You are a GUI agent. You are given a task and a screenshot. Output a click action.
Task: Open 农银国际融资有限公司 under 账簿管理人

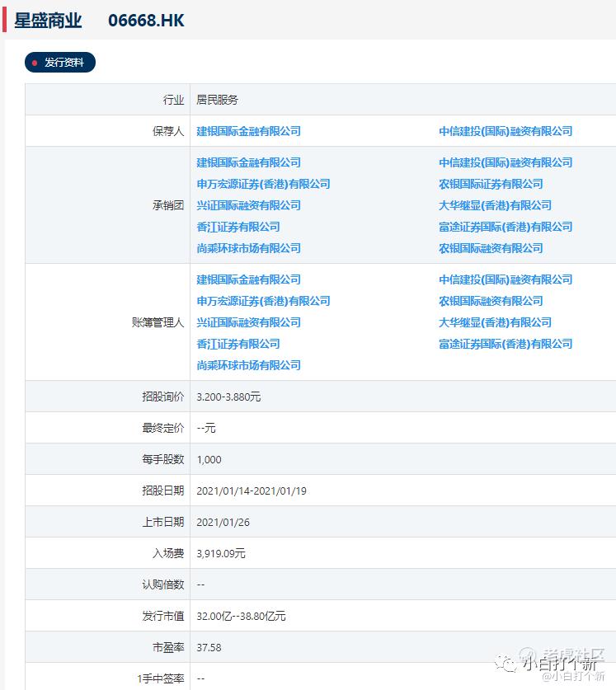[491, 301]
